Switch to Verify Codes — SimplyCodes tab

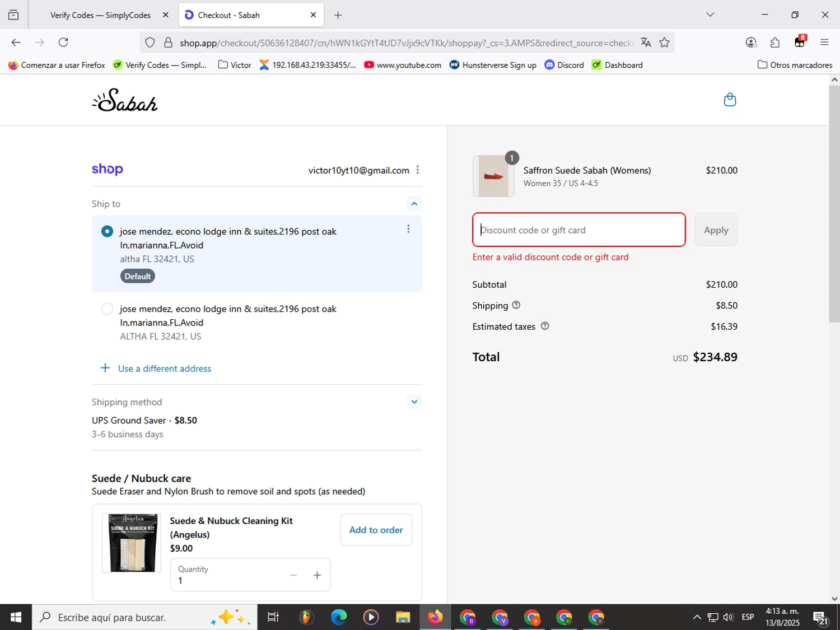[101, 15]
